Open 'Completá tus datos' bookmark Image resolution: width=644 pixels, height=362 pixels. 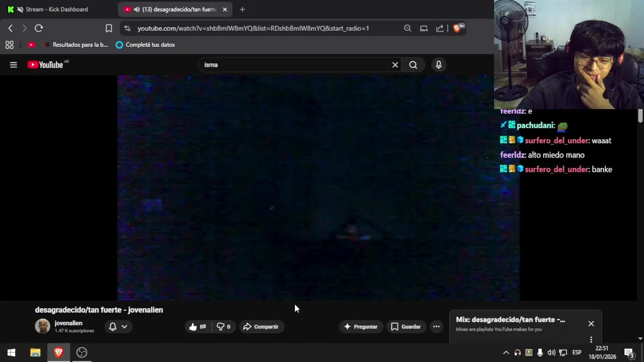tap(145, 45)
